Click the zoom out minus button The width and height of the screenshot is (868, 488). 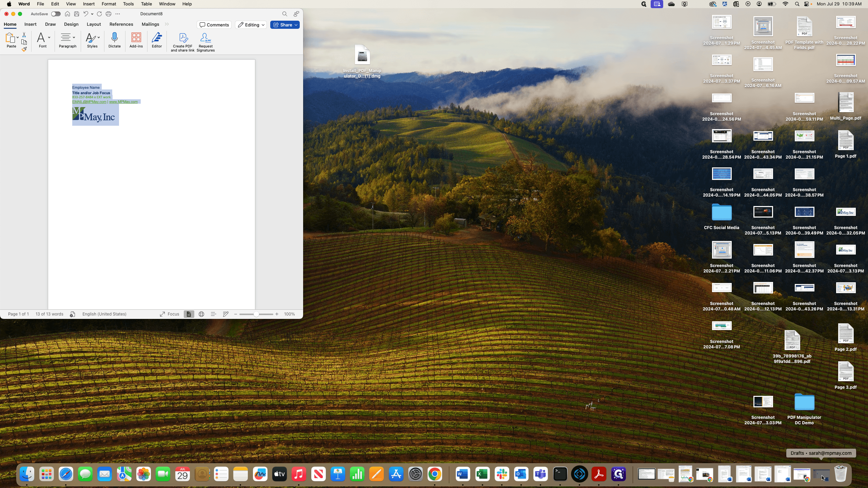236,314
